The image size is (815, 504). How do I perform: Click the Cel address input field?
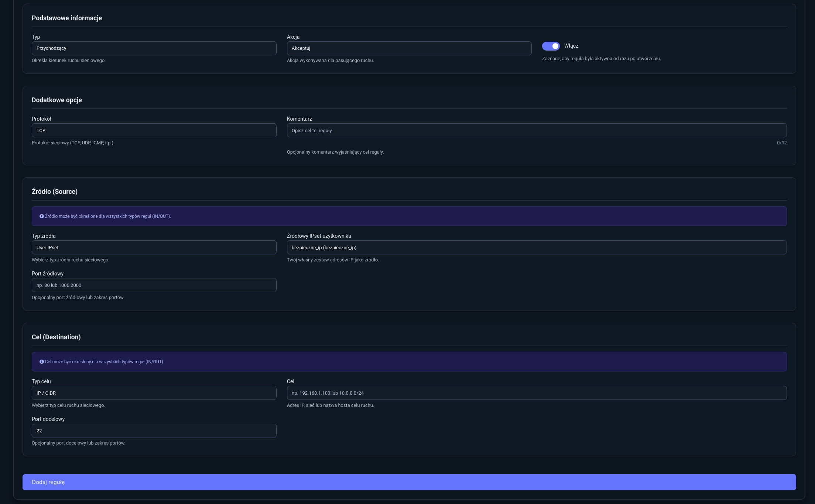coord(537,393)
